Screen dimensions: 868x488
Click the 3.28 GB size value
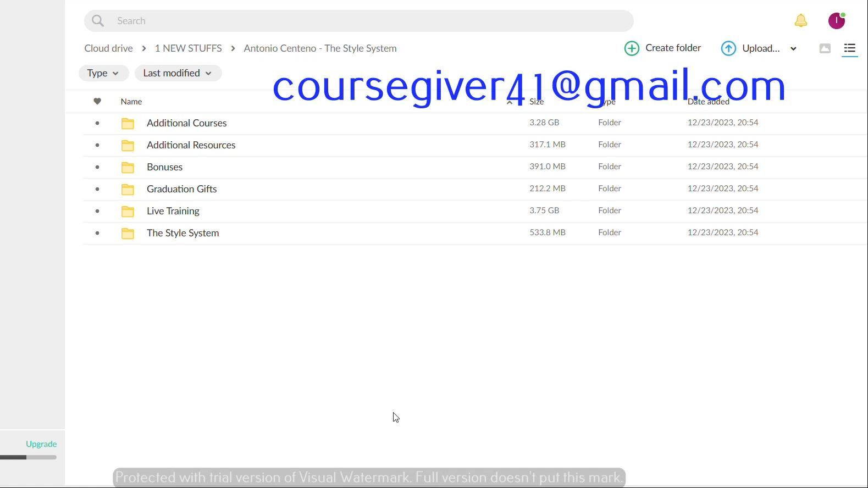[x=544, y=123]
